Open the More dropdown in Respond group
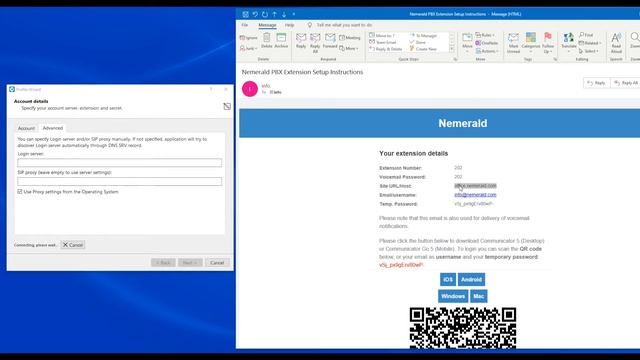640x360 pixels. click(349, 49)
